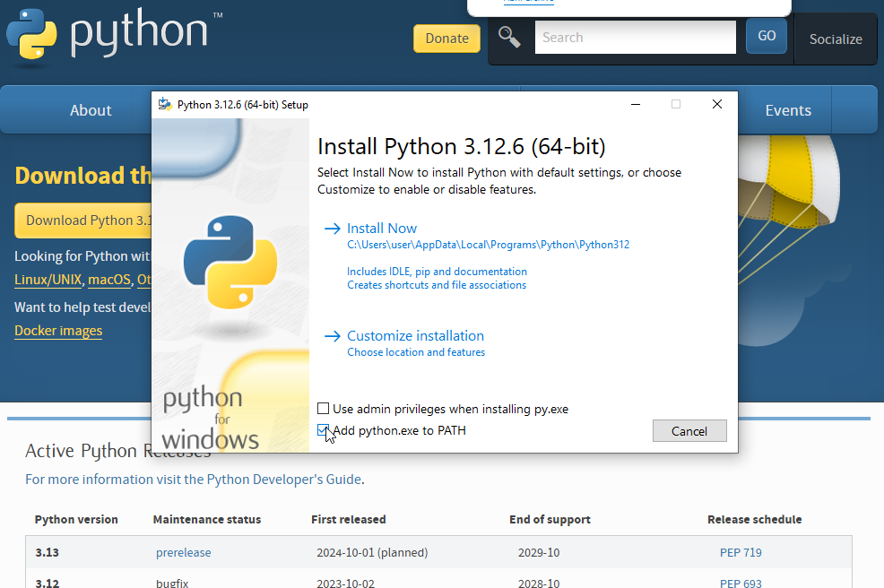Click the Python logo in setup dialog
Viewport: 884px width, 588px height.
tap(230, 262)
